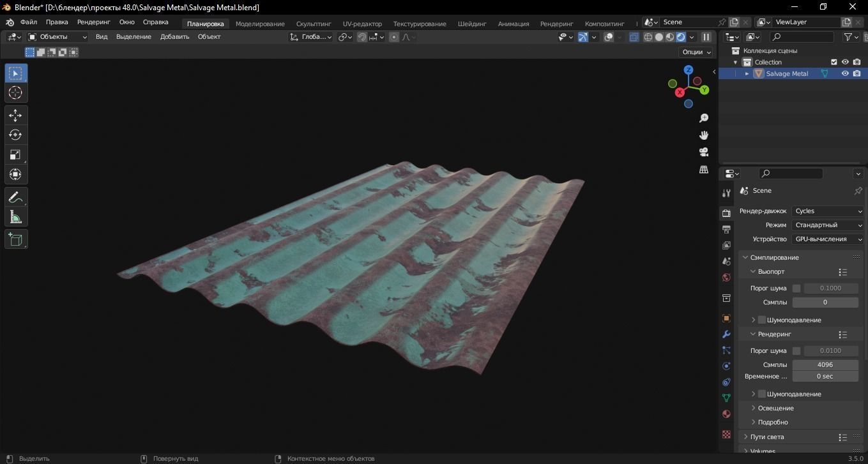Open the Particles properties tab

pos(726,350)
